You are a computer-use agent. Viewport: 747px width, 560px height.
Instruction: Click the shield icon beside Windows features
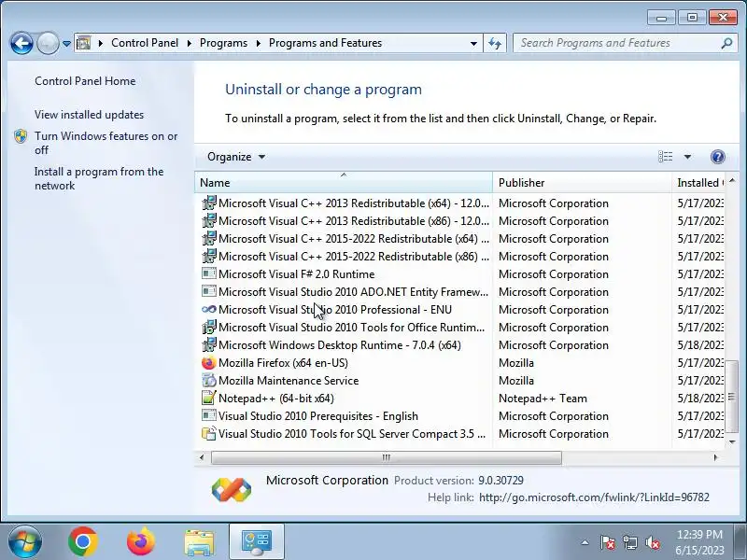[21, 136]
